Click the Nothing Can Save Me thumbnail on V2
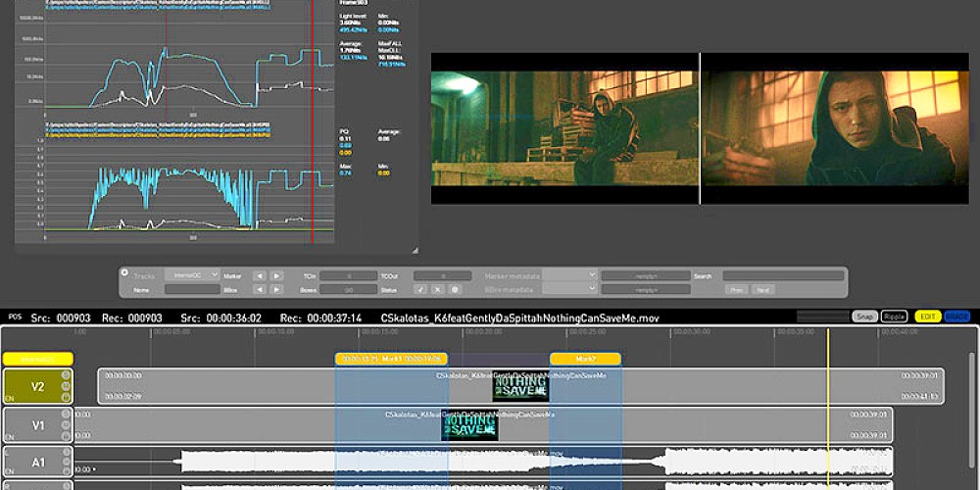 pos(520,387)
